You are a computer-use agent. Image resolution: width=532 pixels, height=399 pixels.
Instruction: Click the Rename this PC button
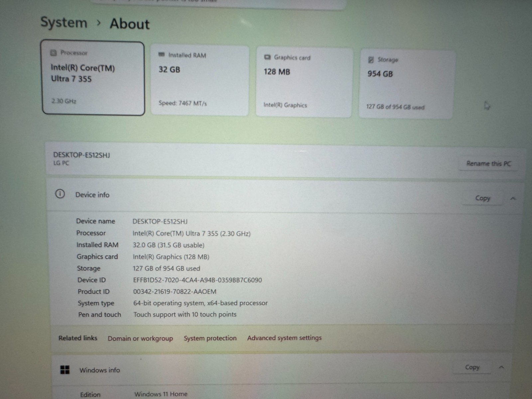[488, 164]
